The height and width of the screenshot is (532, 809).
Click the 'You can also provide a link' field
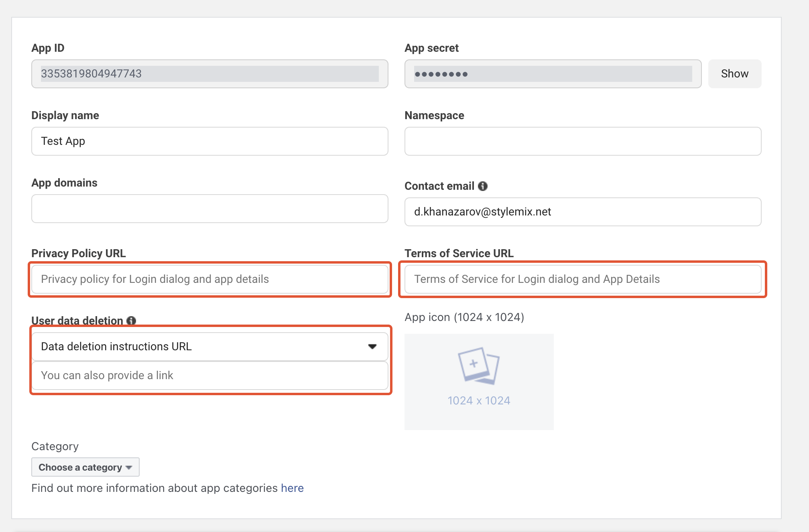tap(209, 376)
